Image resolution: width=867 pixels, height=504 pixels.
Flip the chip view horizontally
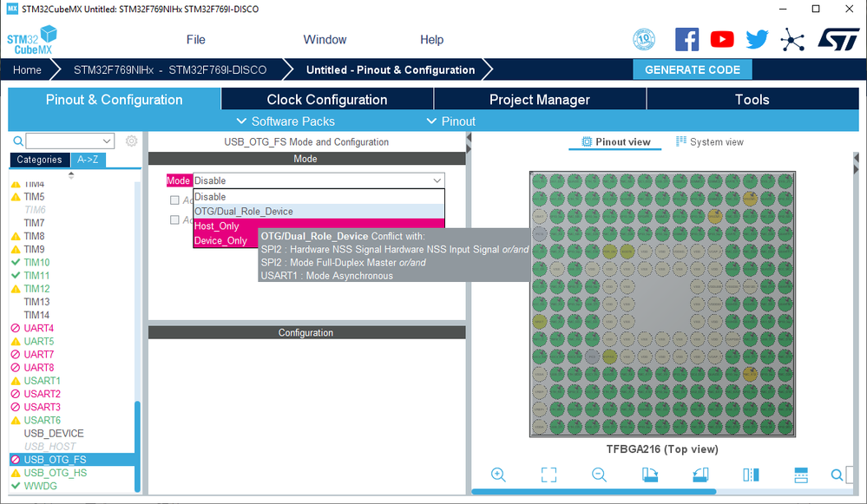coord(751,475)
